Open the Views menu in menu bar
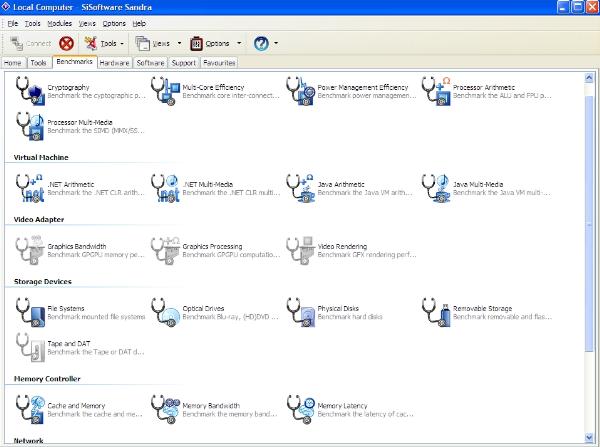Viewport: 600px width, 447px height. click(x=87, y=24)
